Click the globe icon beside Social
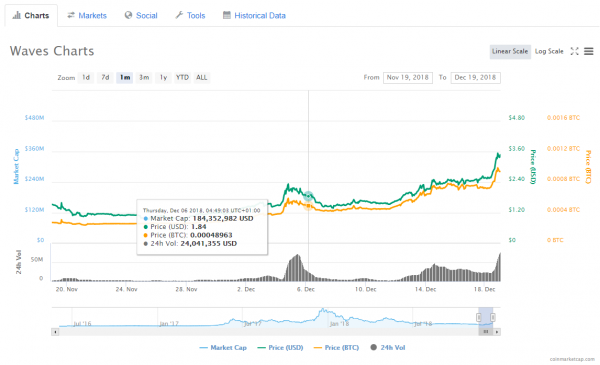The width and height of the screenshot is (600, 365). pos(128,15)
